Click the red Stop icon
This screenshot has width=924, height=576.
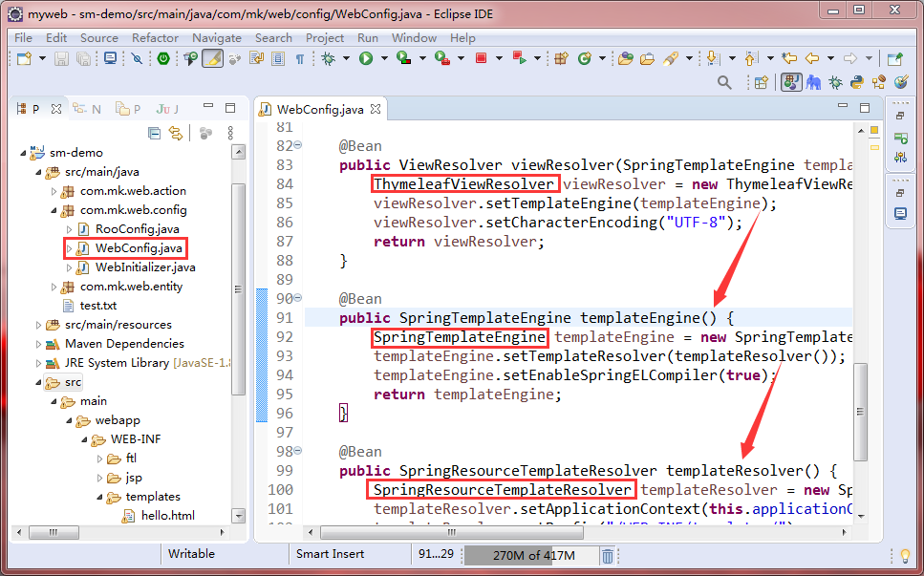(x=481, y=58)
